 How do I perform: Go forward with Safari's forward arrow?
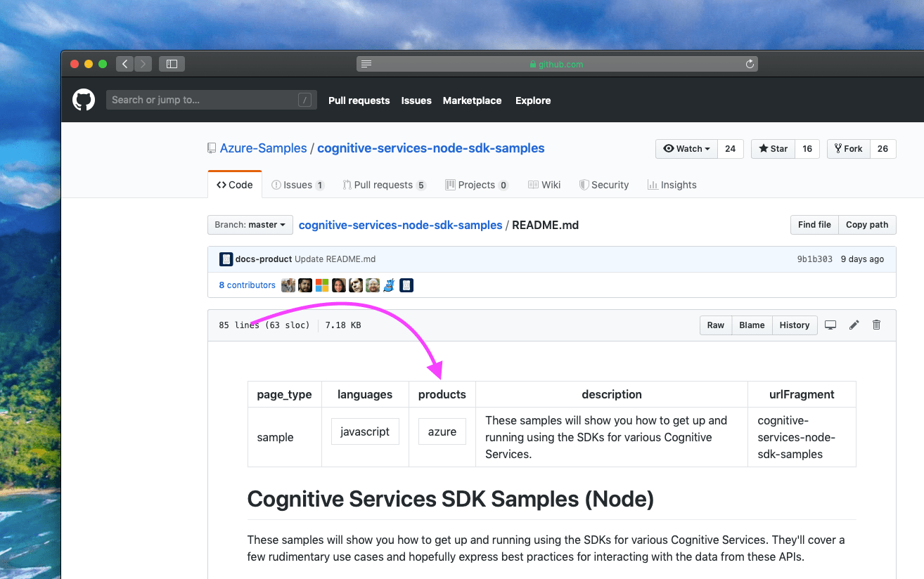[x=143, y=64]
